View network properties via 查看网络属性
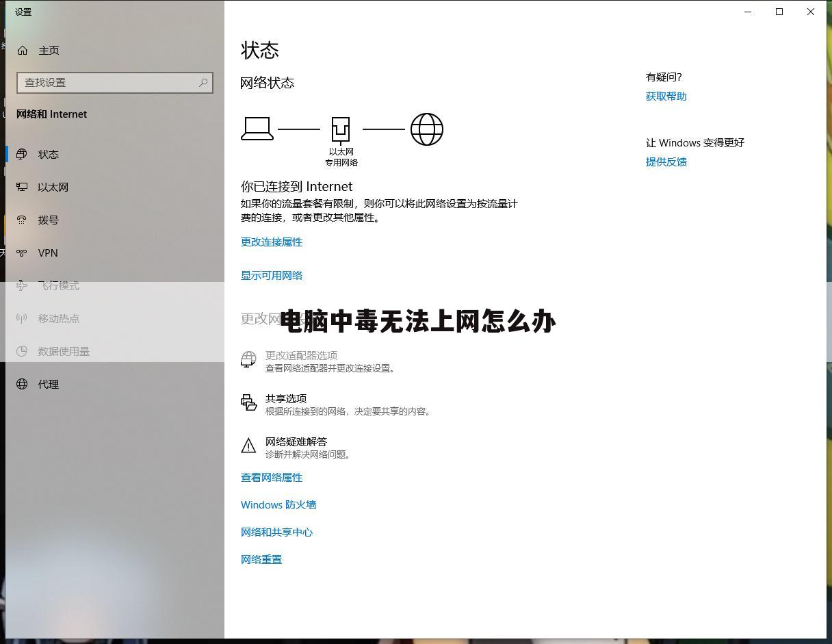Screen dimensions: 832x644 click(x=272, y=477)
